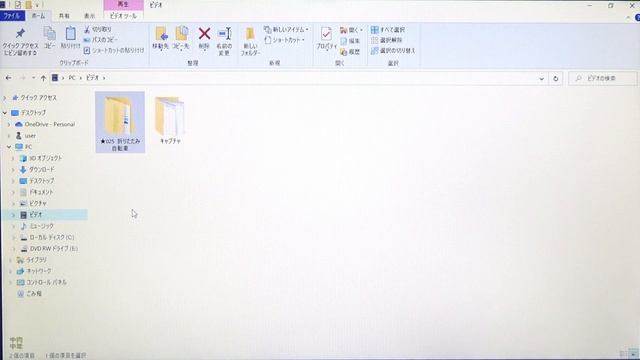
Task: Click the up one level arrow
Action: [x=43, y=78]
